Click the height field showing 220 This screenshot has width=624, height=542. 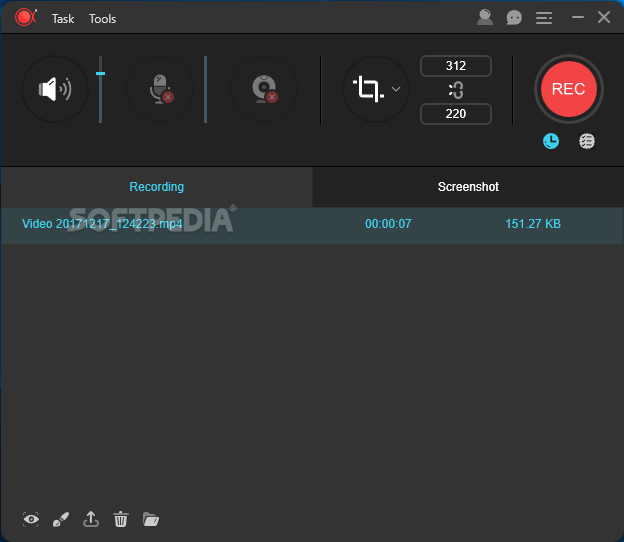tap(456, 114)
